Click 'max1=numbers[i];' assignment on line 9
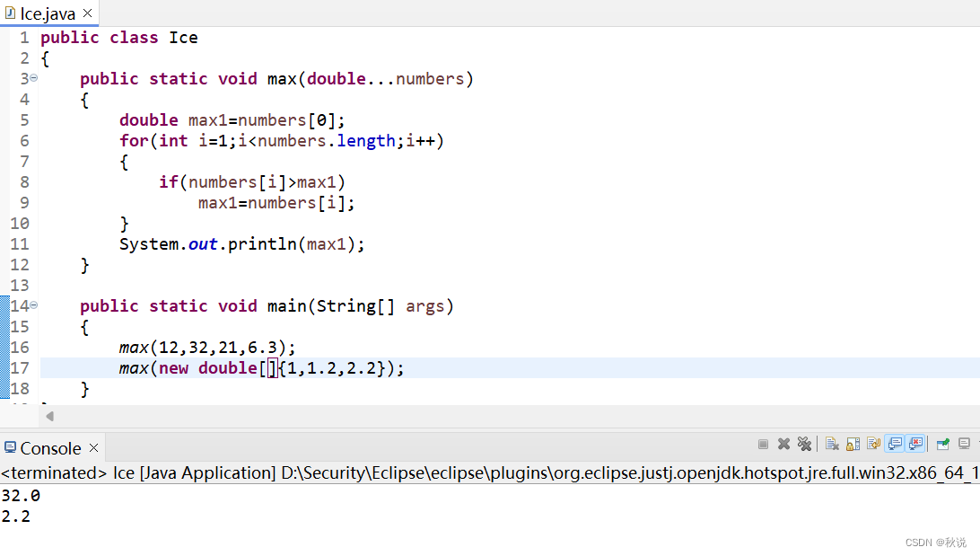Viewport: 980px width, 556px height. (x=276, y=203)
